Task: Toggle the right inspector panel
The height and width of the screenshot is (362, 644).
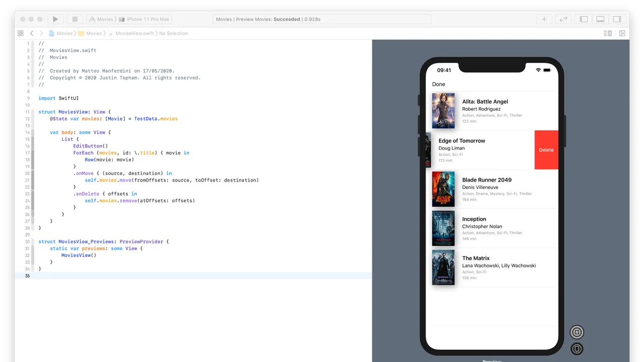Action: click(616, 19)
